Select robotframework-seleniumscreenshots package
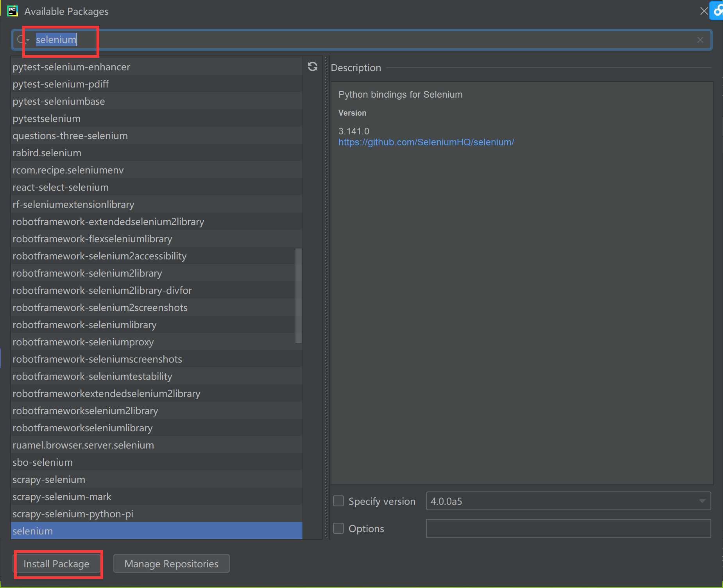This screenshot has width=723, height=588. [x=157, y=359]
